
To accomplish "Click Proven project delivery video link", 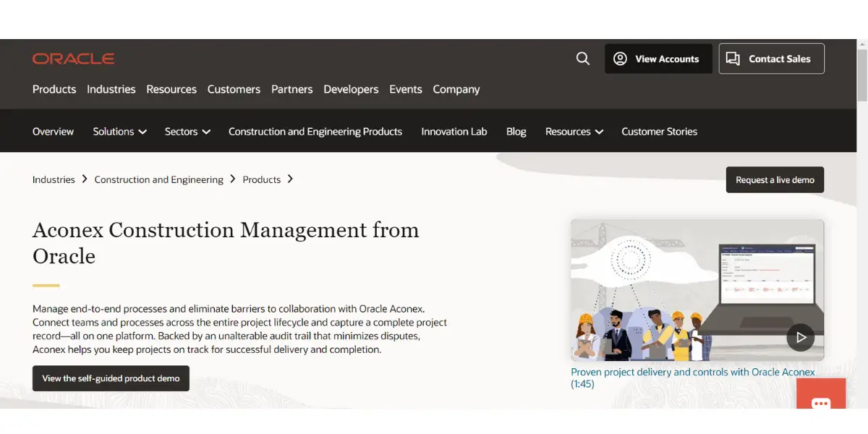I will coord(693,378).
